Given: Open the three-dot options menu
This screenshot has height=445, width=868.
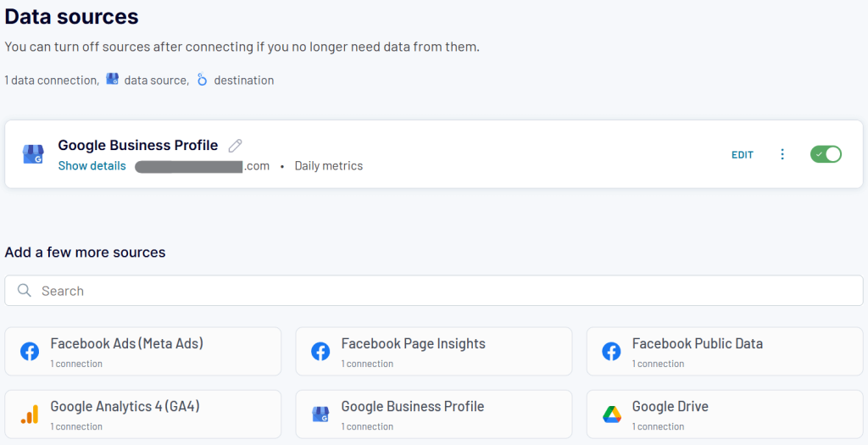Looking at the screenshot, I should [782, 154].
